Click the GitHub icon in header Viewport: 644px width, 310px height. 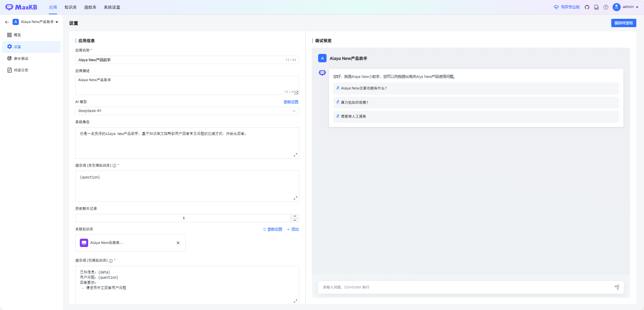pyautogui.click(x=587, y=7)
